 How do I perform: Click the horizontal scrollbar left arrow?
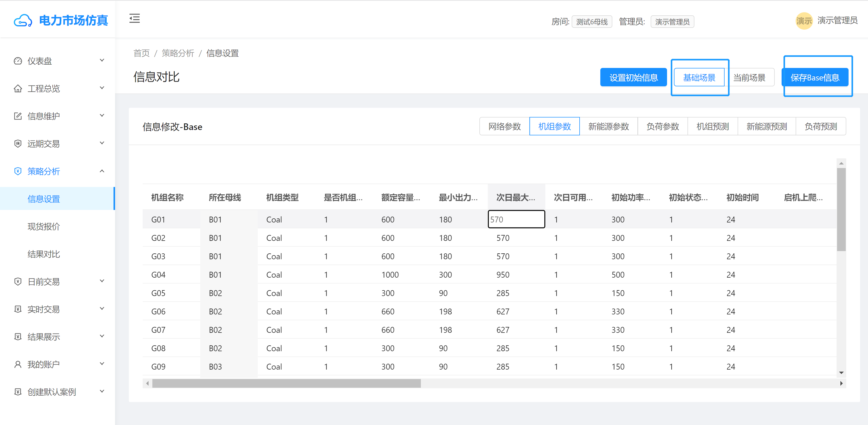147,383
